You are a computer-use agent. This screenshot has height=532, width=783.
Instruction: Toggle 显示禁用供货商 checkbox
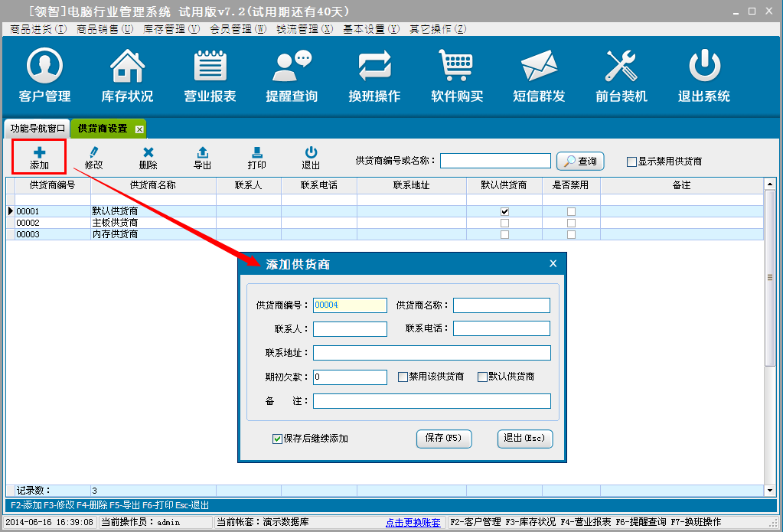(x=631, y=162)
